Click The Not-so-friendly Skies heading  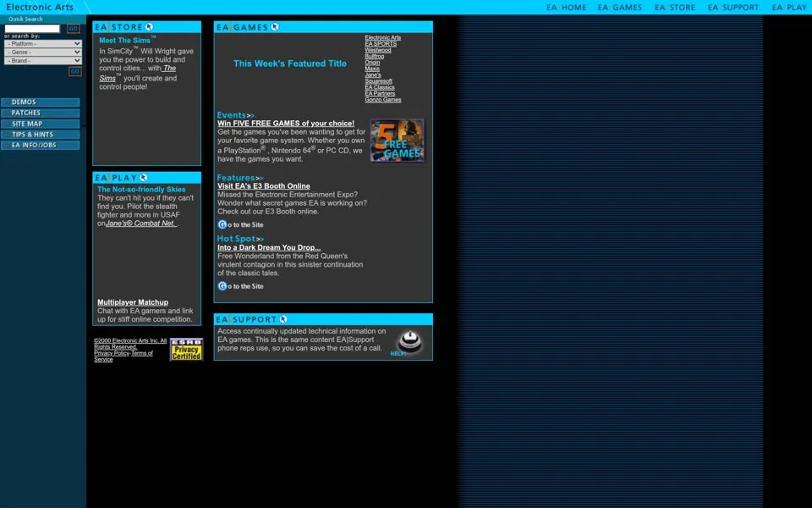point(141,189)
